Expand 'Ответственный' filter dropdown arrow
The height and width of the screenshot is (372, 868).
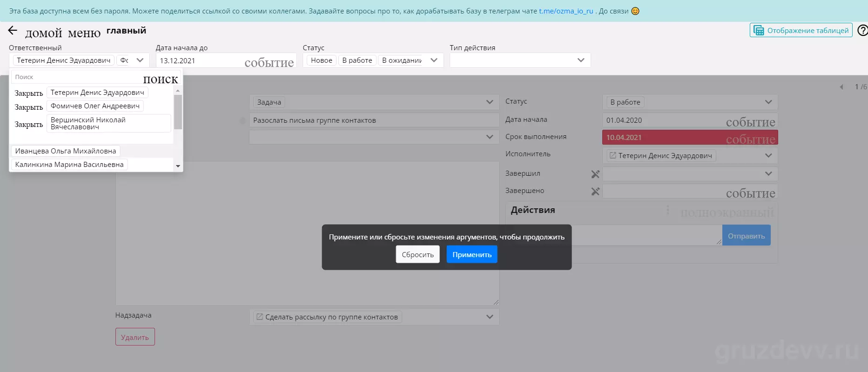(x=140, y=60)
